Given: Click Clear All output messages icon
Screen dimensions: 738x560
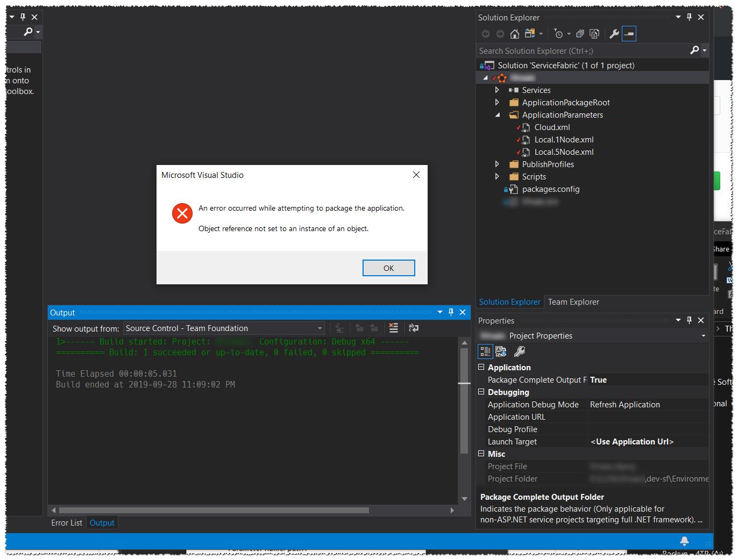Looking at the screenshot, I should pos(393,328).
